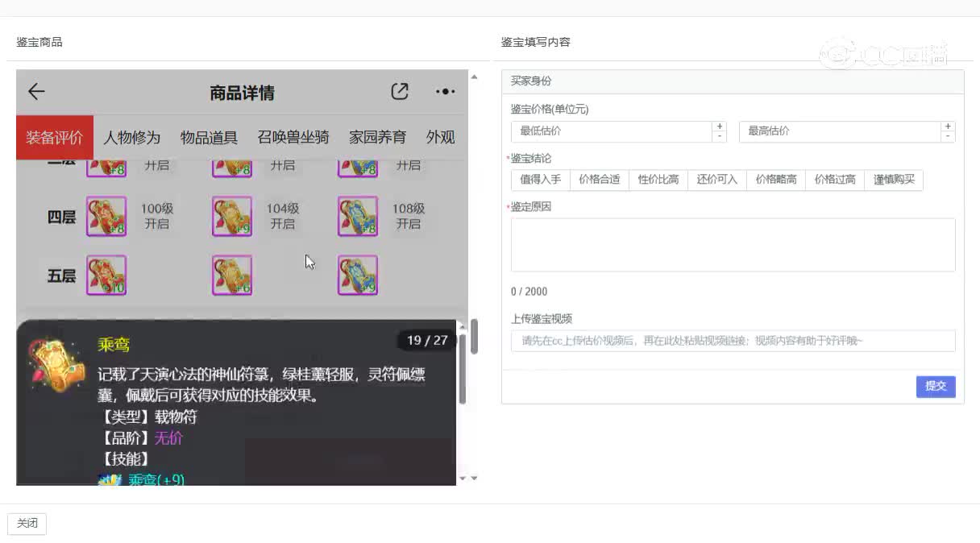Select the 四层 blue talisman at 108级
The width and height of the screenshot is (980, 543).
tap(358, 216)
